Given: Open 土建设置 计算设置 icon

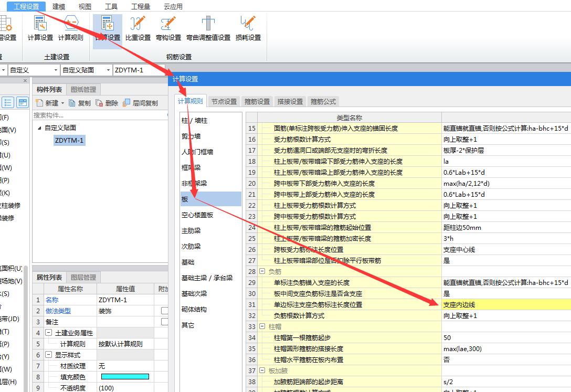Looking at the screenshot, I should pos(40,28).
